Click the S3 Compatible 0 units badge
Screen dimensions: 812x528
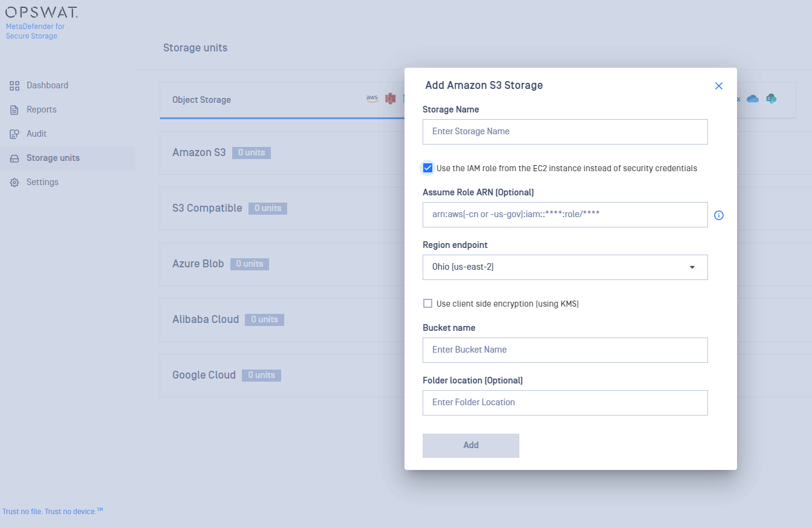point(268,208)
